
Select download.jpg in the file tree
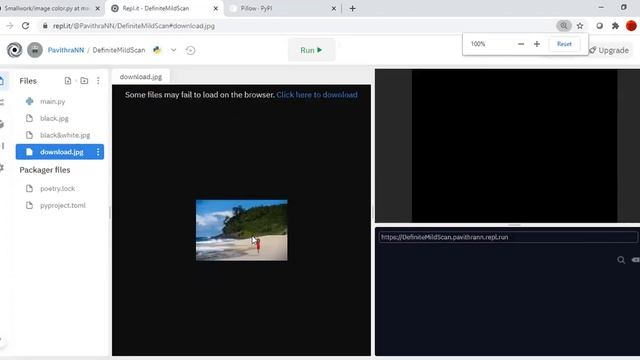(x=60, y=152)
